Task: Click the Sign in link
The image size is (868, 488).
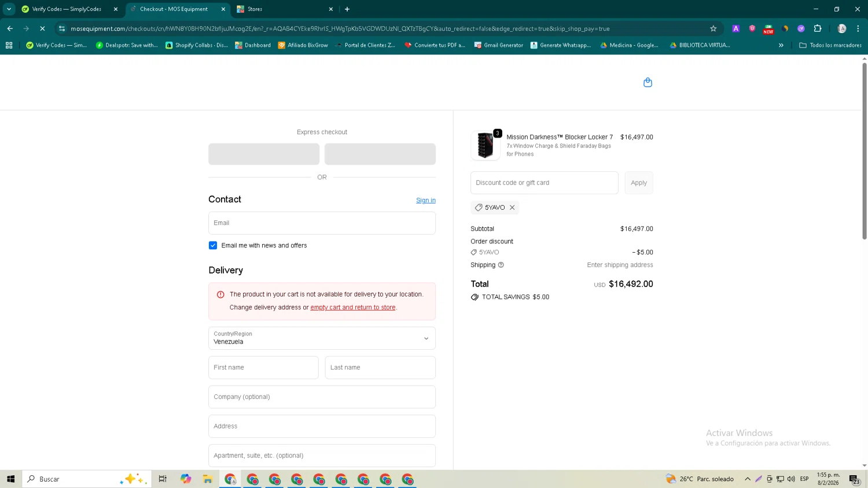Action: pyautogui.click(x=426, y=201)
